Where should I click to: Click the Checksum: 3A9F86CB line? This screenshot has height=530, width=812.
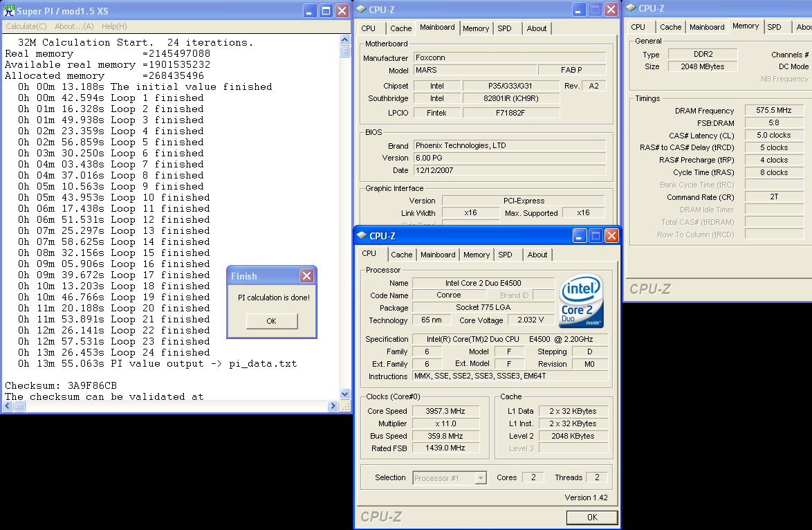(61, 385)
